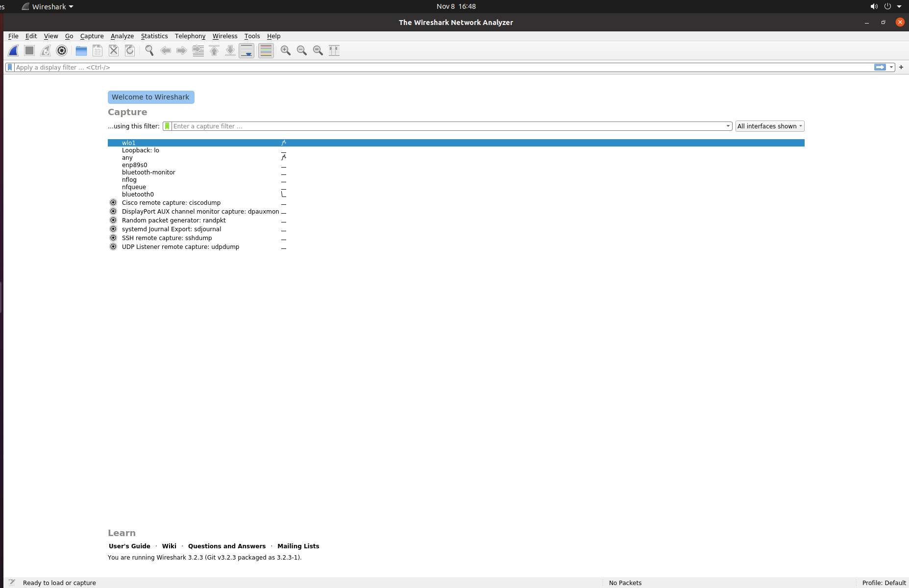The image size is (909, 588).
Task: Open settings gear for Random packet generator
Action: point(113,220)
